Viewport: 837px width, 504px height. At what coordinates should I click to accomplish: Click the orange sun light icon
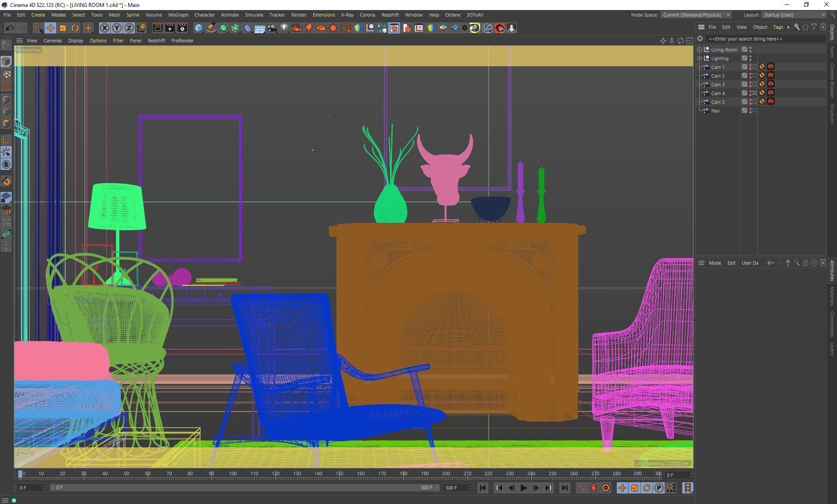tap(333, 28)
